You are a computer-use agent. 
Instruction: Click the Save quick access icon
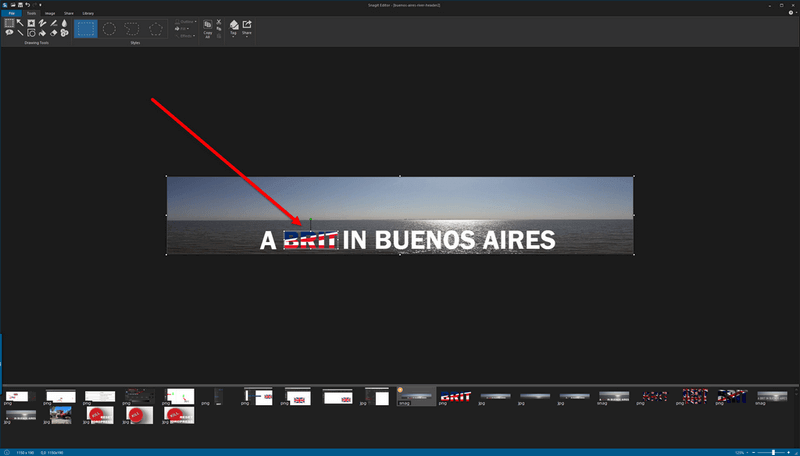20,5
